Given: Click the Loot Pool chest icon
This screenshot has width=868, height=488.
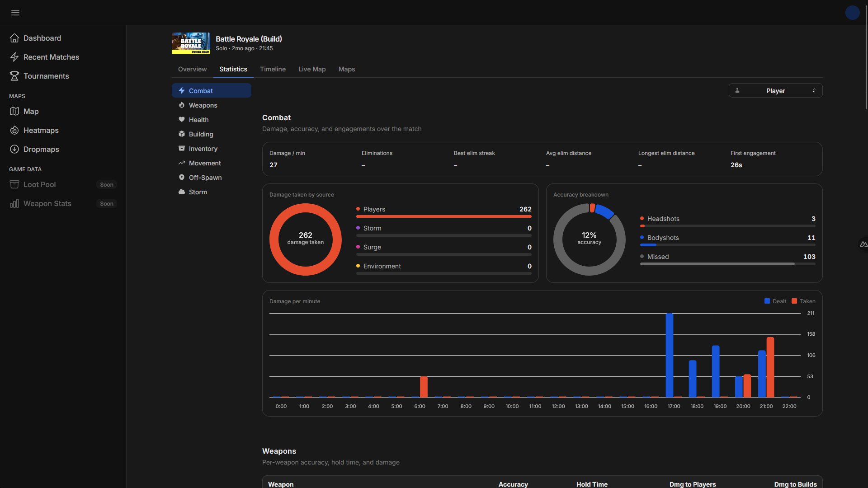Looking at the screenshot, I should pyautogui.click(x=14, y=184).
